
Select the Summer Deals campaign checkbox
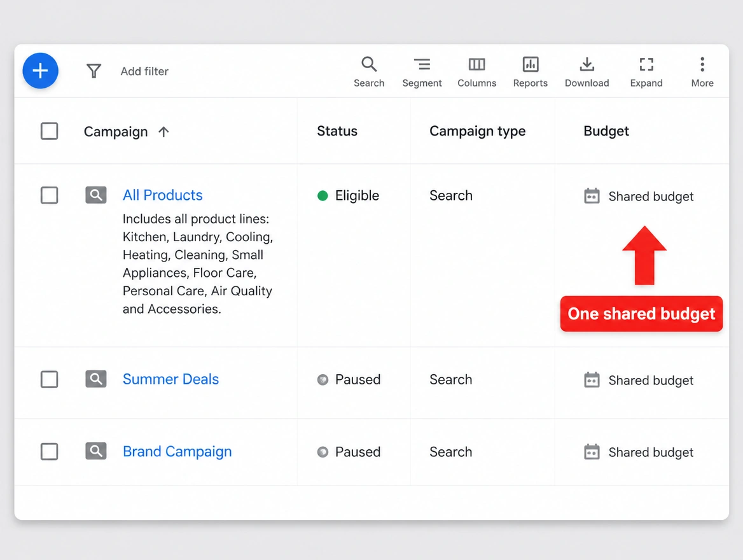[x=49, y=379]
